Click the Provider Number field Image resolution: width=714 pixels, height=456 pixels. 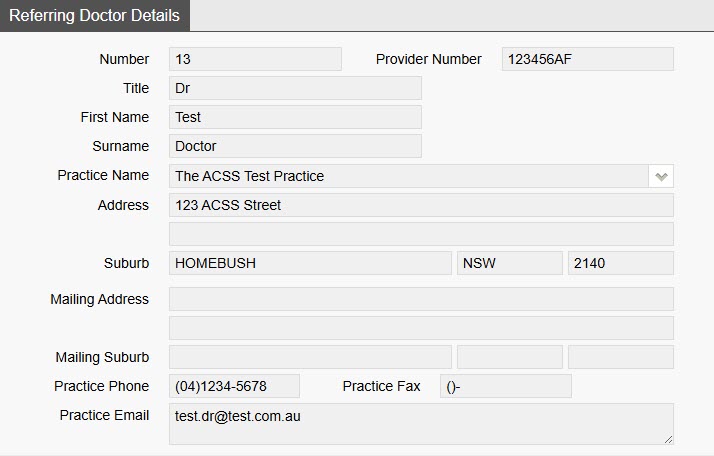587,59
